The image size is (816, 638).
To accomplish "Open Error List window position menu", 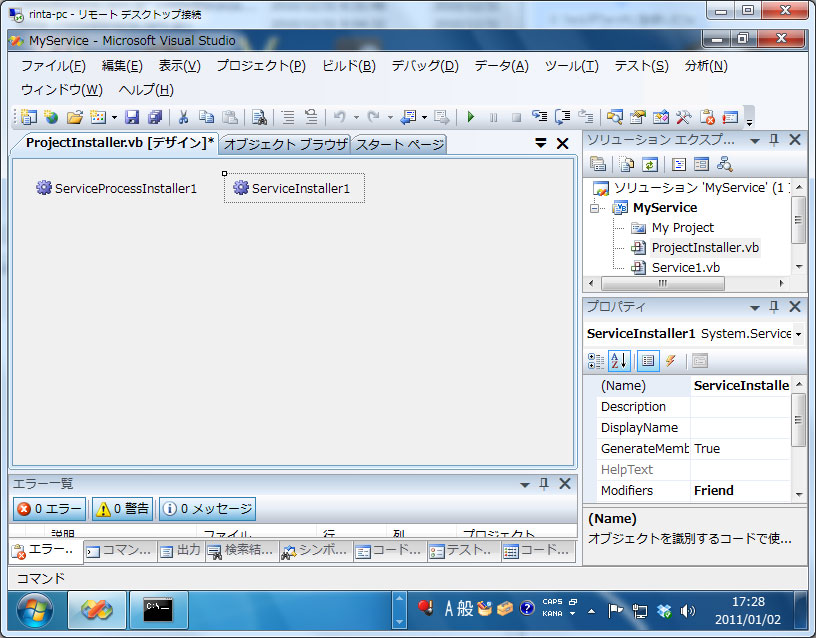I will click(x=525, y=484).
